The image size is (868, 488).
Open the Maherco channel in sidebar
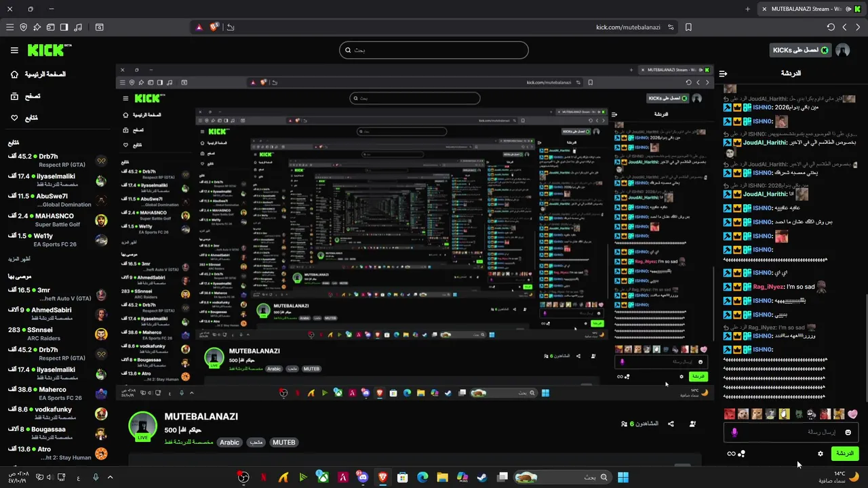[58, 393]
